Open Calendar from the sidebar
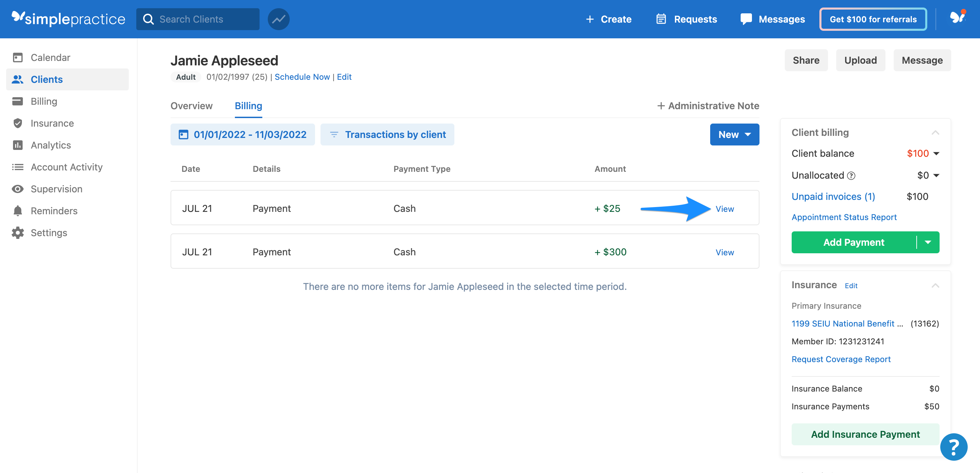 (x=50, y=57)
